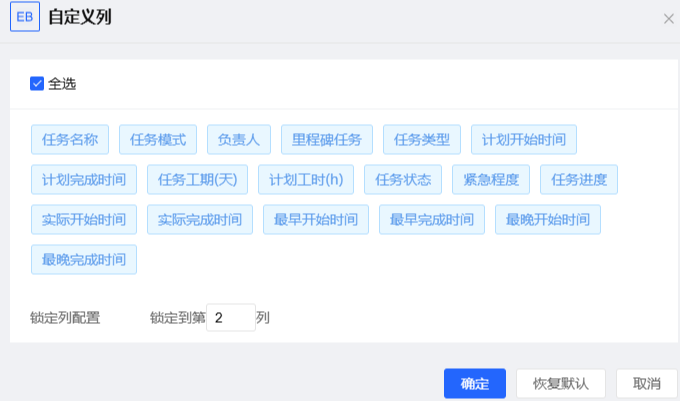Toggle the 任务名称 column tag
The width and height of the screenshot is (680, 401).
point(70,140)
